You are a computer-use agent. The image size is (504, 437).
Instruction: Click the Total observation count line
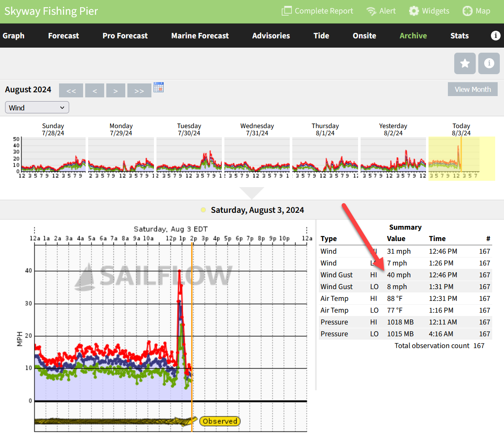[x=439, y=346]
